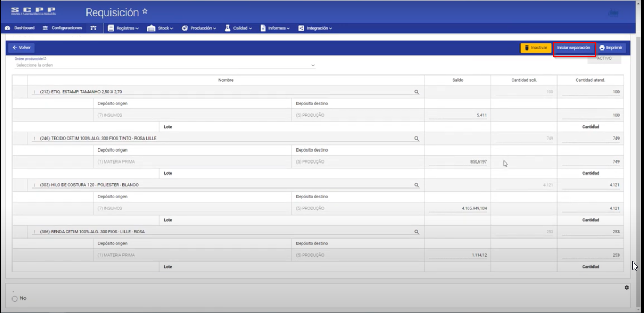This screenshot has width=644, height=313.
Task: Expand the Producción dropdown menu
Action: coord(203,28)
